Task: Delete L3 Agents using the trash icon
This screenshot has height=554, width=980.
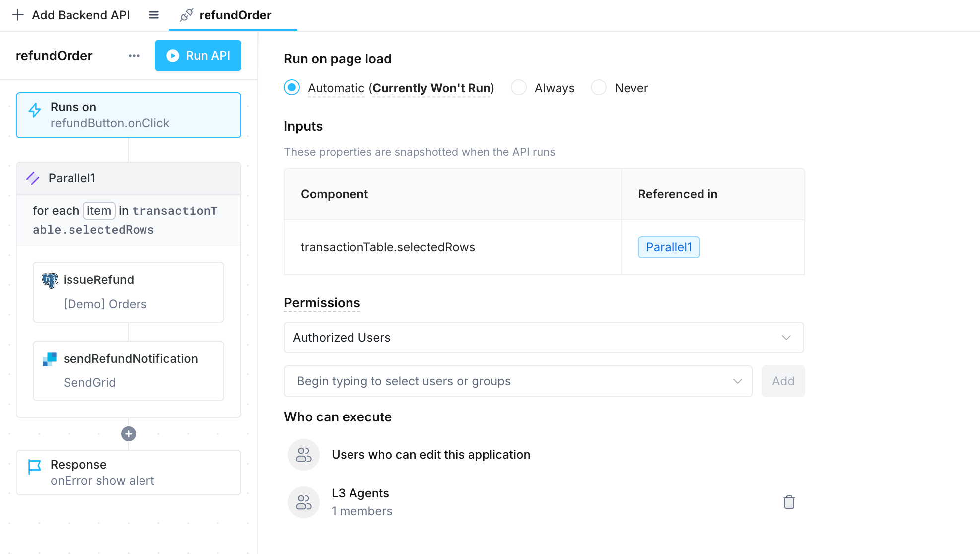Action: tap(789, 502)
